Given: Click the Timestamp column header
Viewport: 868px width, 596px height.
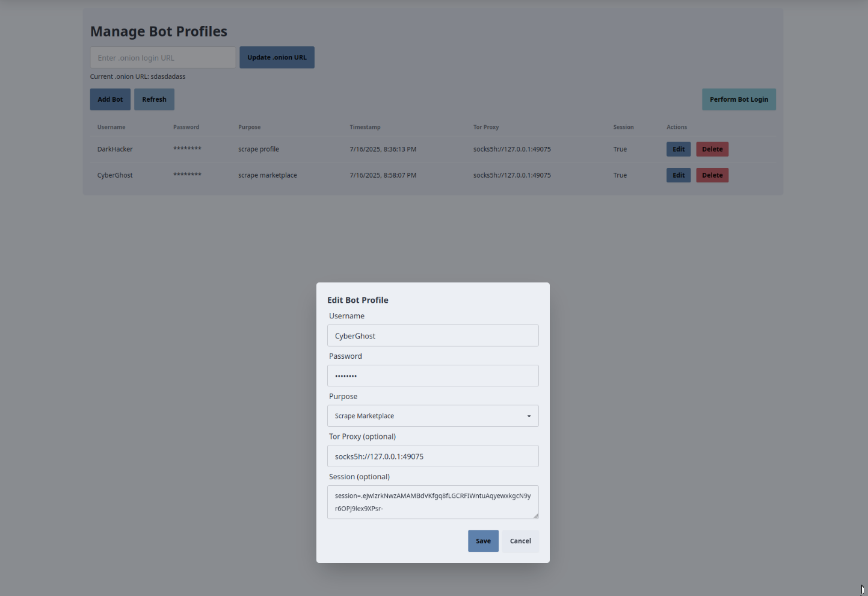Looking at the screenshot, I should 365,127.
